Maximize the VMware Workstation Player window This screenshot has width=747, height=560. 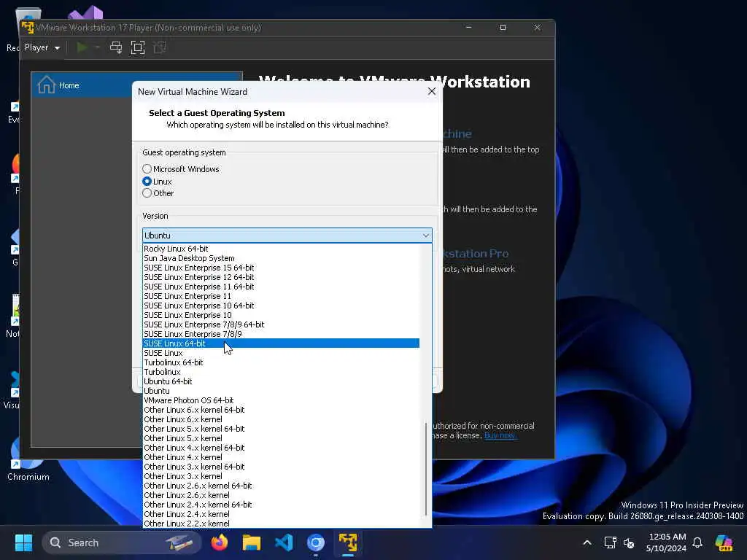503,28
